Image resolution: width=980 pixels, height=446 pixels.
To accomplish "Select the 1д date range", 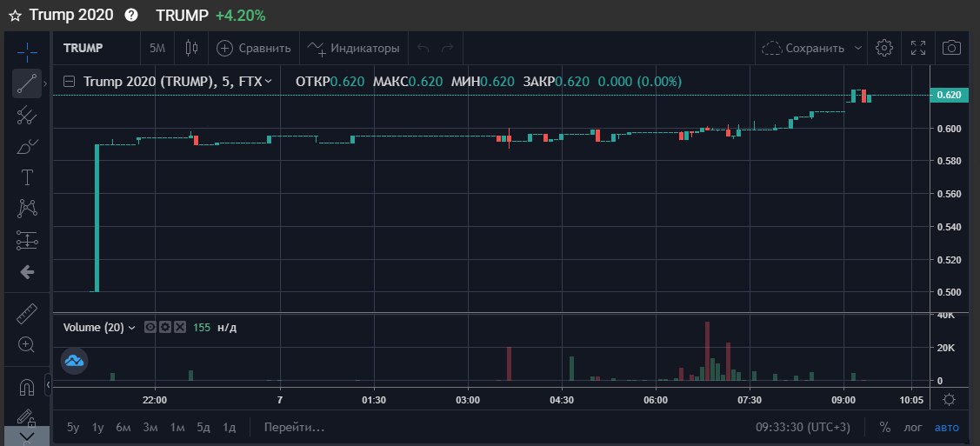I will pos(230,428).
